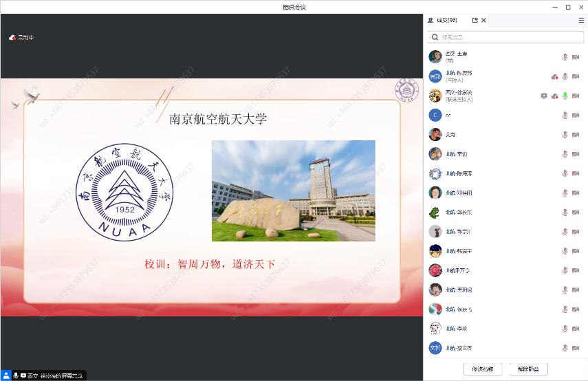Viewport: 588px width, 381px height.
Task: Click the 录制中 recording indicator
Action: (21, 38)
